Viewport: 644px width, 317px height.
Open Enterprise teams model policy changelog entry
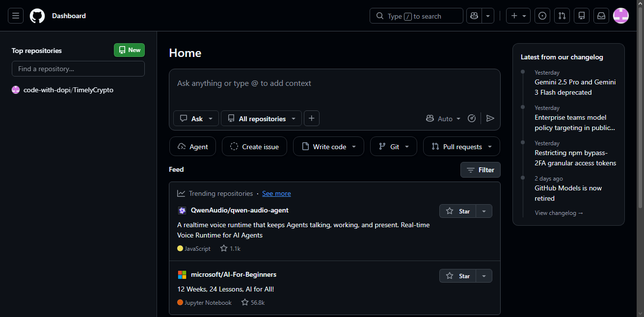[575, 123]
